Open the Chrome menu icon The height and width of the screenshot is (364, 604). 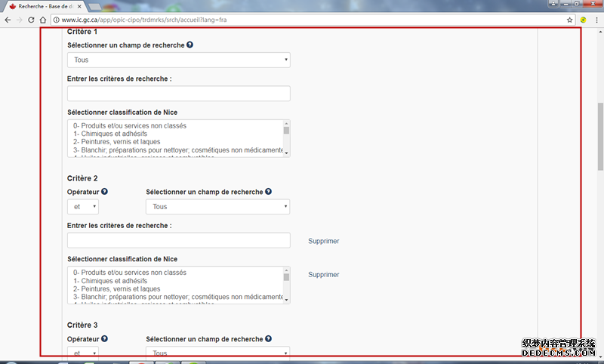point(596,19)
